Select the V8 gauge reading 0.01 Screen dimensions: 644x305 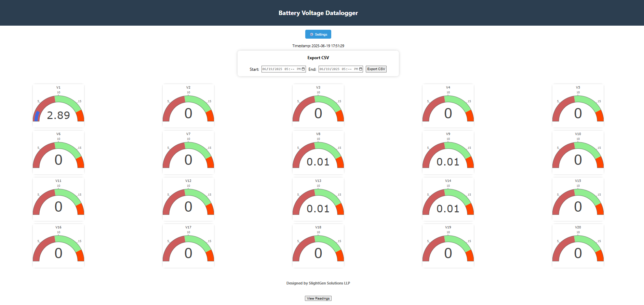(318, 152)
